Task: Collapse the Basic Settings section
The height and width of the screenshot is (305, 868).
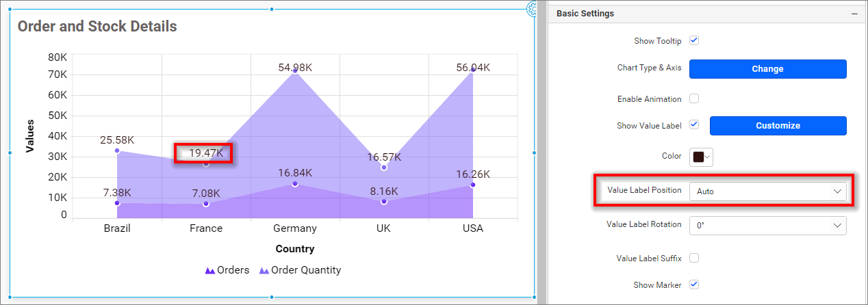Action: [x=854, y=14]
